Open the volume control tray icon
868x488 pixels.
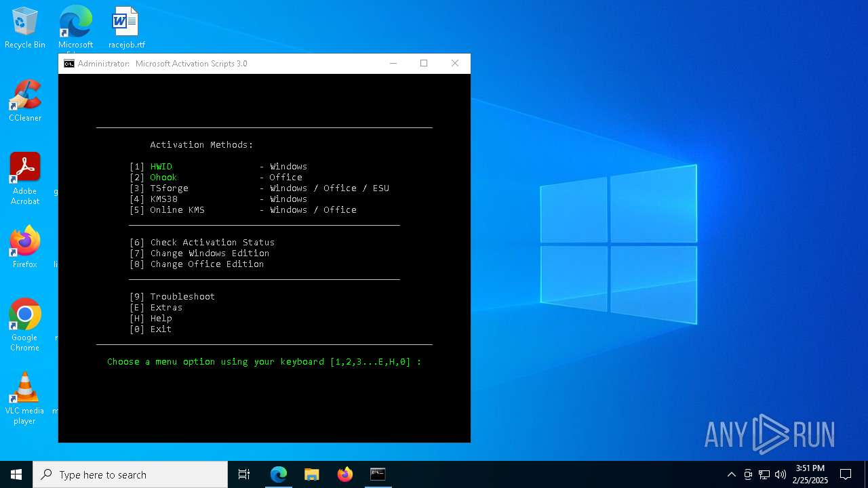pyautogui.click(x=780, y=474)
